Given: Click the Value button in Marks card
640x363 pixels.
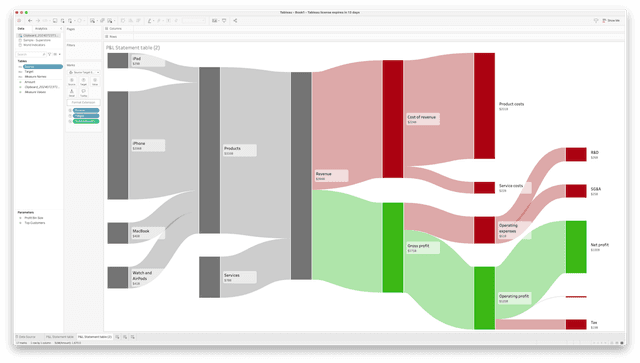Looking at the screenshot, I should click(95, 82).
